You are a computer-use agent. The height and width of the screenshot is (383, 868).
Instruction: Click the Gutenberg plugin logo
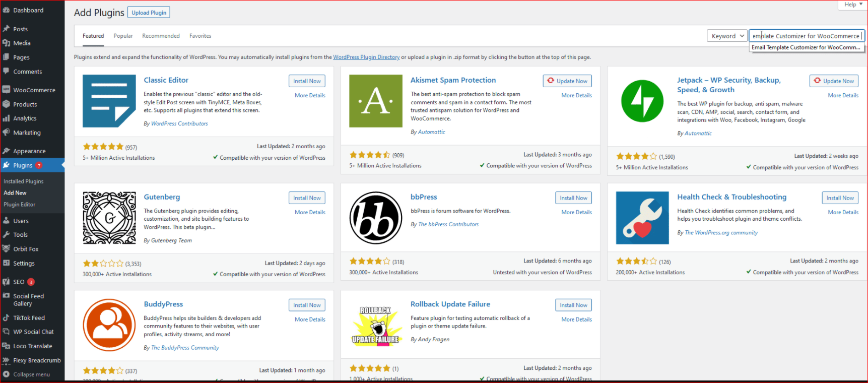tap(109, 218)
